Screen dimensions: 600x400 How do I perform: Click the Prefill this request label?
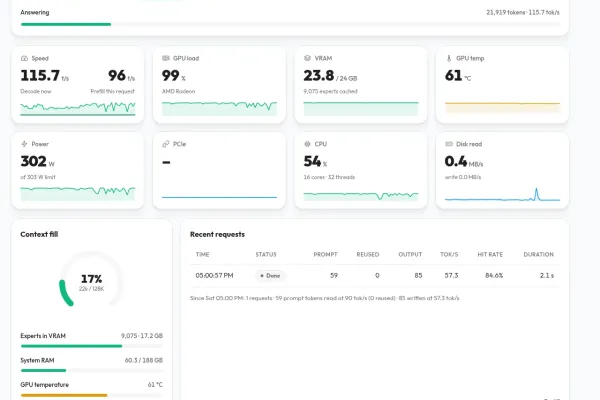pyautogui.click(x=112, y=91)
